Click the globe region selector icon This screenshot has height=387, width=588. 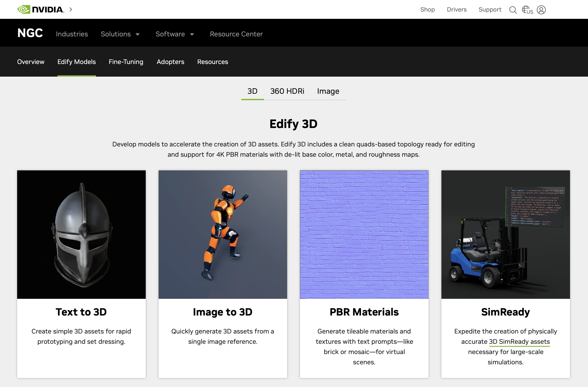[527, 10]
